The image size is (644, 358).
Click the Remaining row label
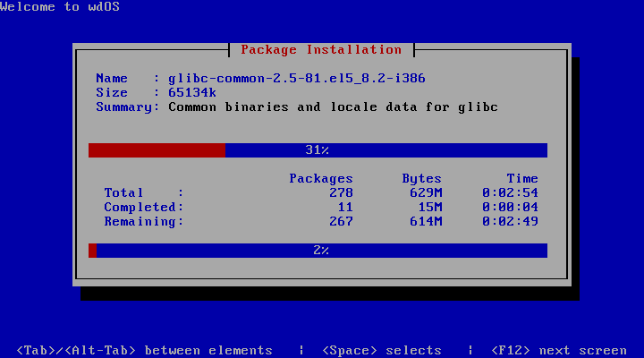click(143, 222)
